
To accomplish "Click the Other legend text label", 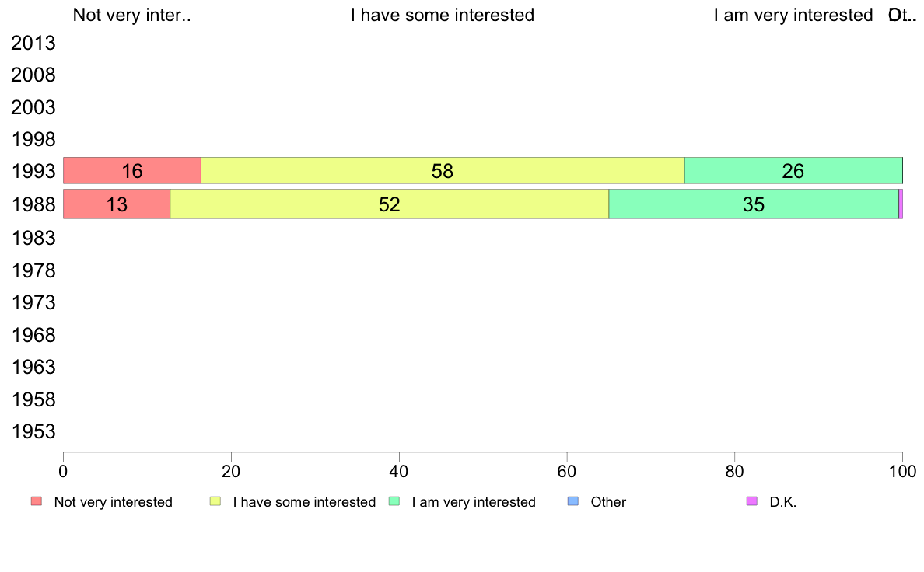I will pyautogui.click(x=608, y=502).
